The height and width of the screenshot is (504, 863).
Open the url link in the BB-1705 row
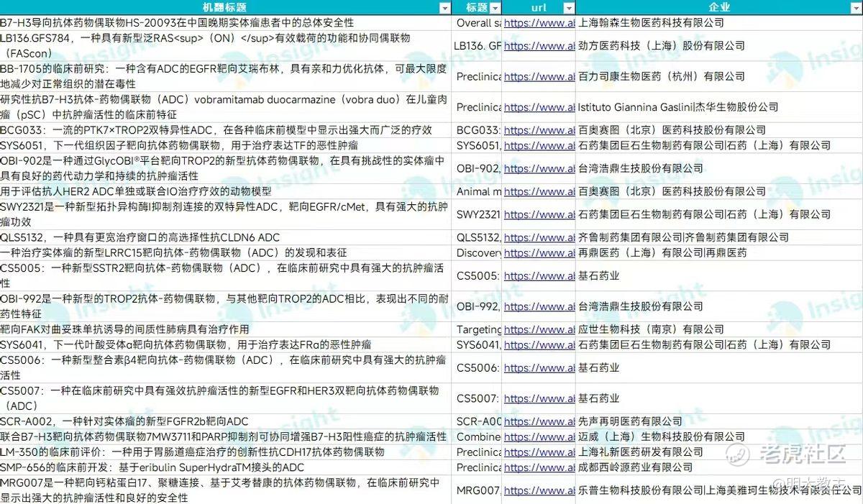click(539, 77)
